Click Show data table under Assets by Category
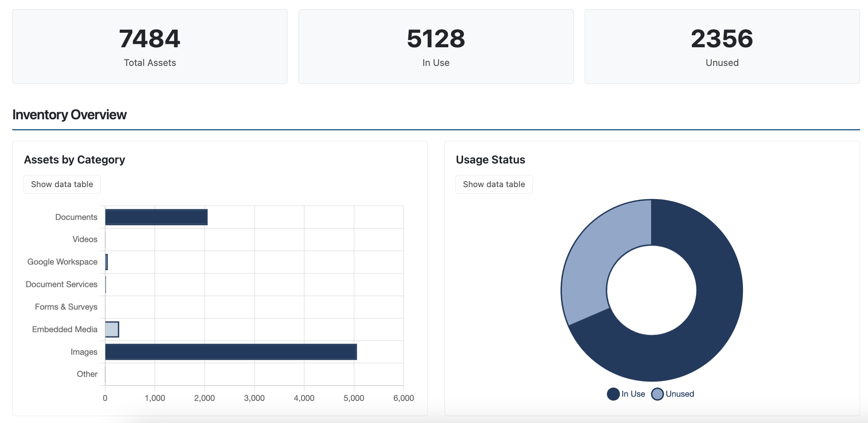This screenshot has width=868, height=423. 62,184
